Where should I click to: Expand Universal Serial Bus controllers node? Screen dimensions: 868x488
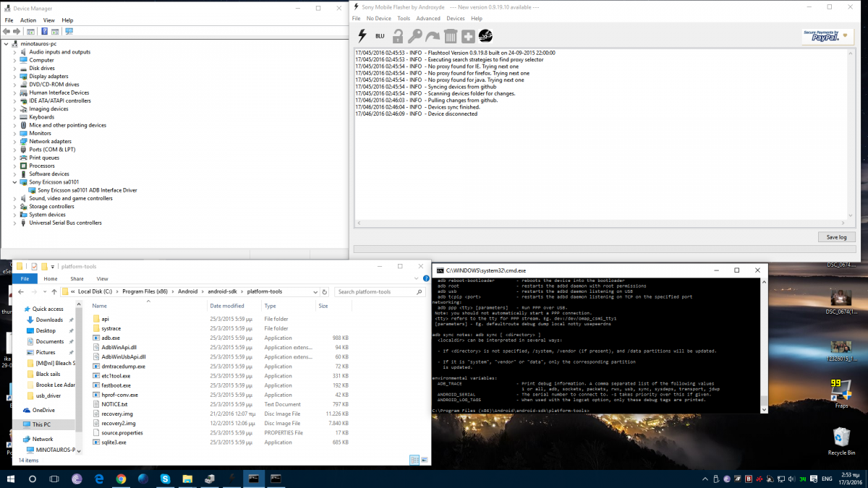(x=15, y=223)
